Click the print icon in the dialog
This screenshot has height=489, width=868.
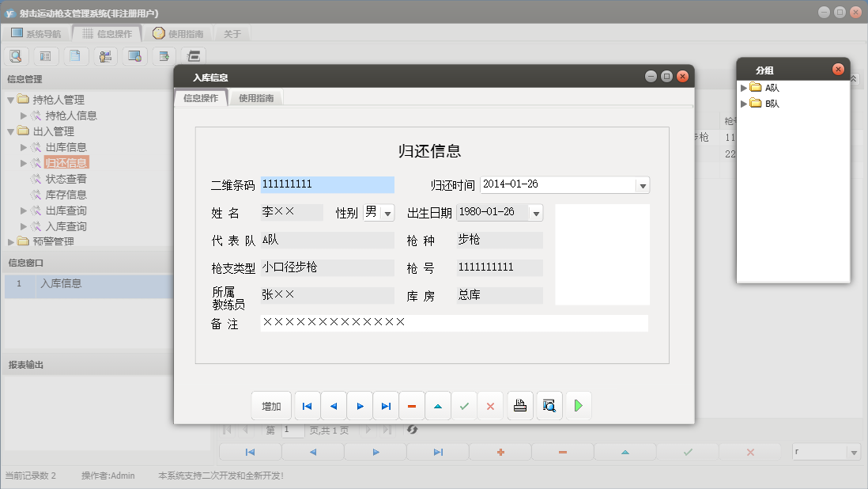(x=519, y=405)
